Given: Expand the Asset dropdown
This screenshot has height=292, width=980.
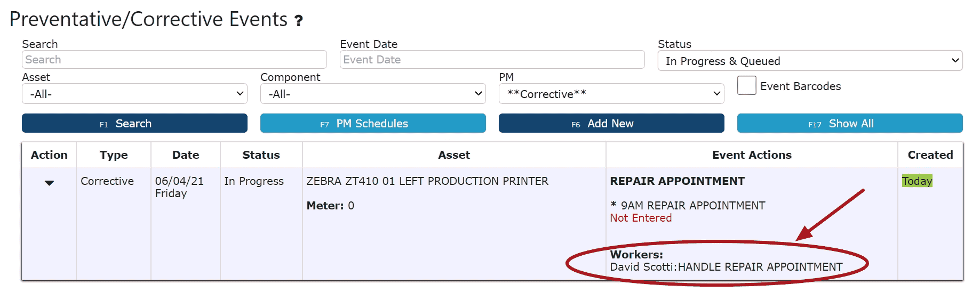Looking at the screenshot, I should tap(134, 94).
